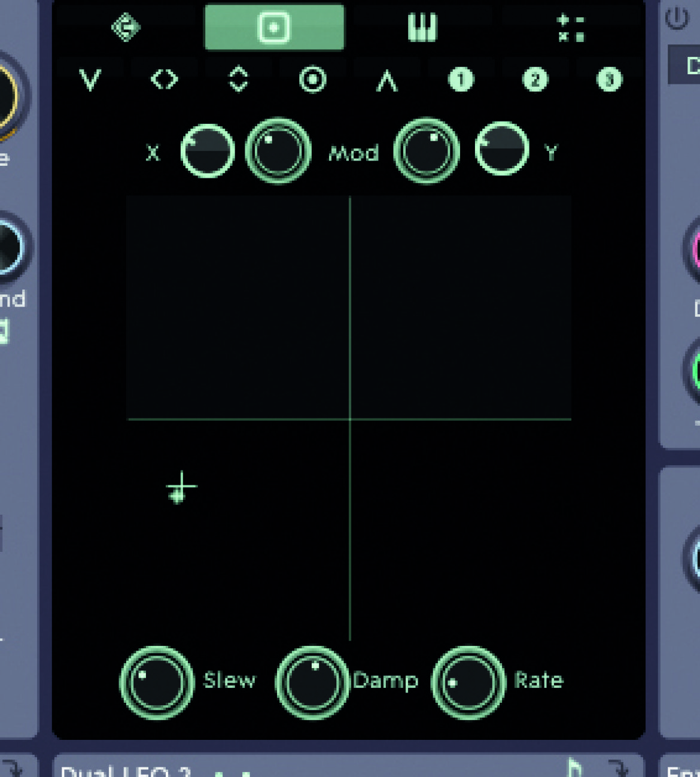The image size is (700, 777).
Task: Open the math operators tab
Action: pos(571,28)
